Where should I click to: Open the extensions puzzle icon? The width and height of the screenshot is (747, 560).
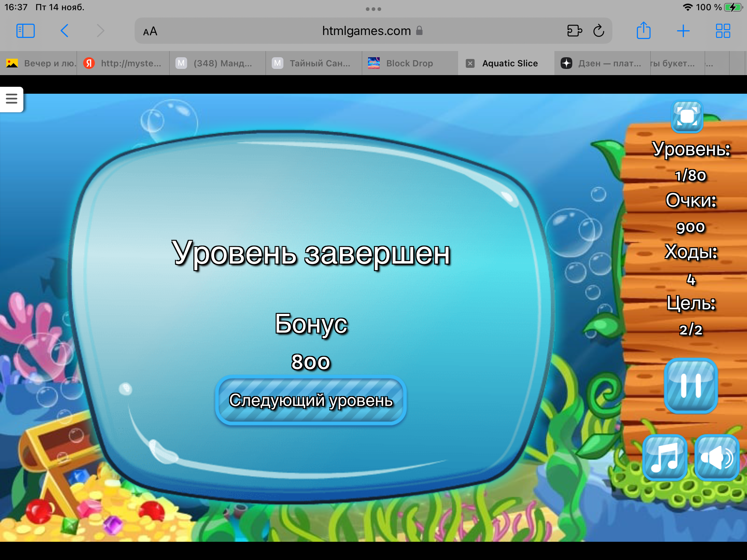pos(574,31)
